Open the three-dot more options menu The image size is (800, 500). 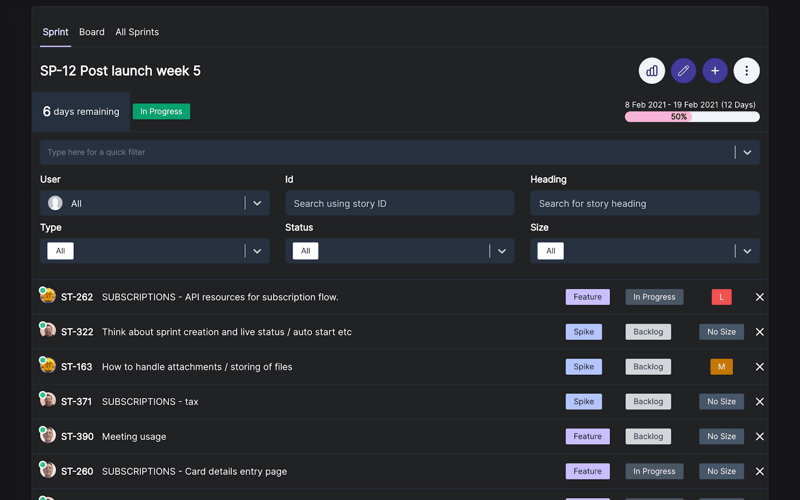pos(746,70)
